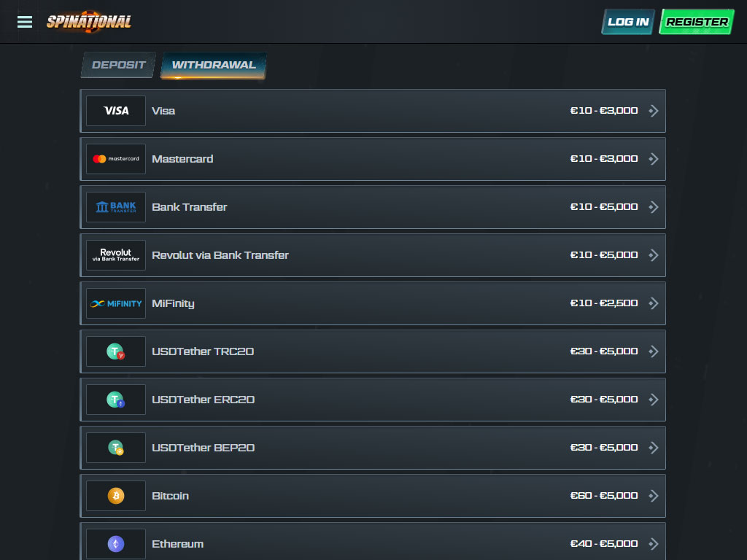Click the Bitcoin coin icon

tap(116, 496)
